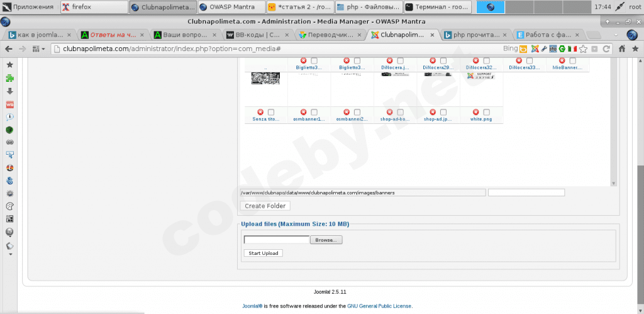This screenshot has width=644, height=314.
Task: Click the Italian flag icon in address bar
Action: [572, 49]
